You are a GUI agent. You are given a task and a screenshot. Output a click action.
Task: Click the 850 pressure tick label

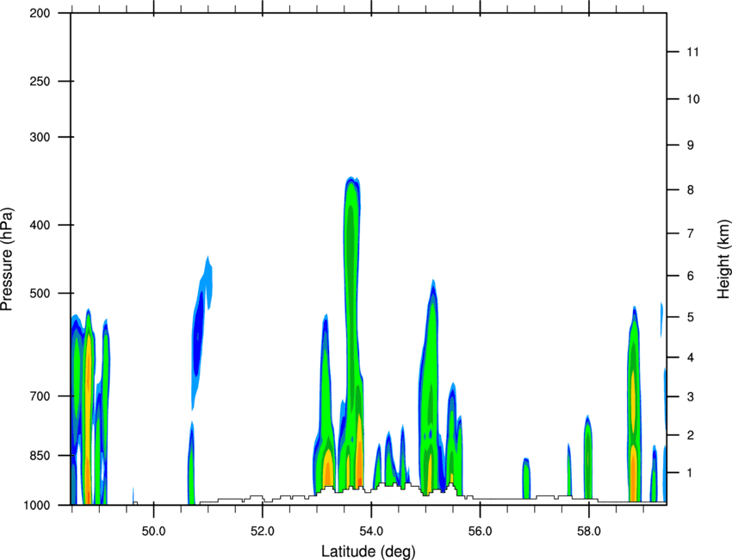40,456
